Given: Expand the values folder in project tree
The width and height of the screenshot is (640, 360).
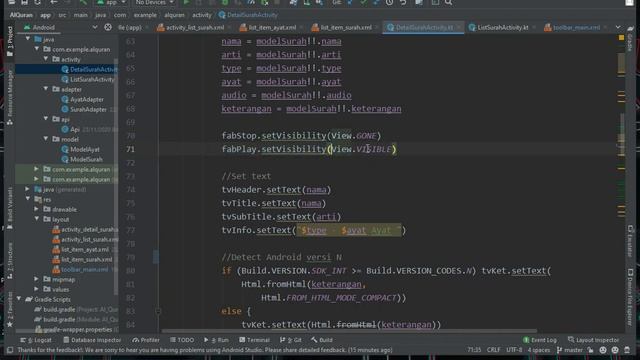Looking at the screenshot, I should point(36,289).
